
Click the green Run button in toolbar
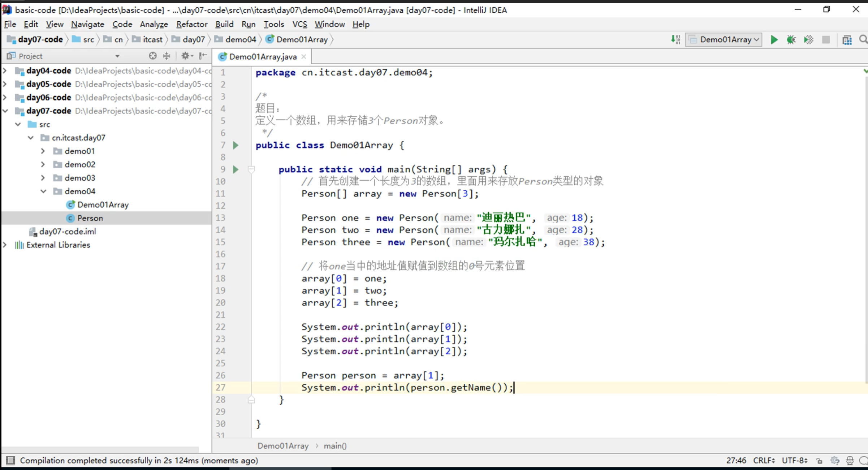[x=774, y=40]
